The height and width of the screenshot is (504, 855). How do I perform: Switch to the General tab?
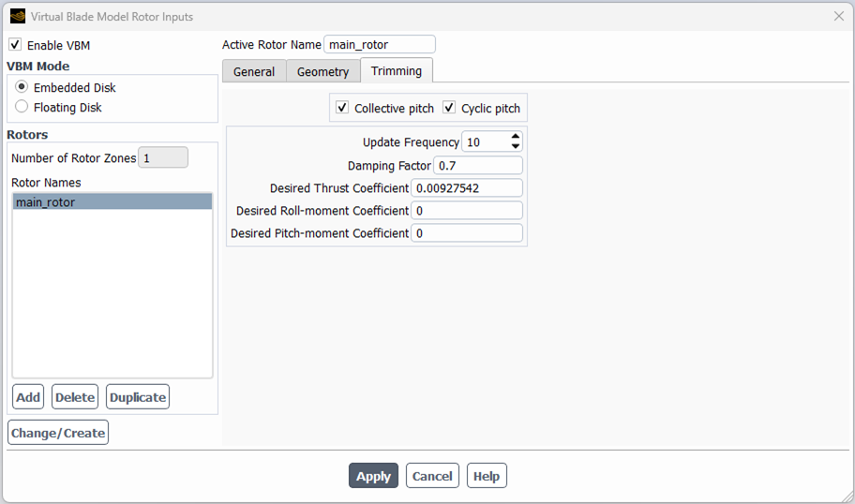point(254,71)
